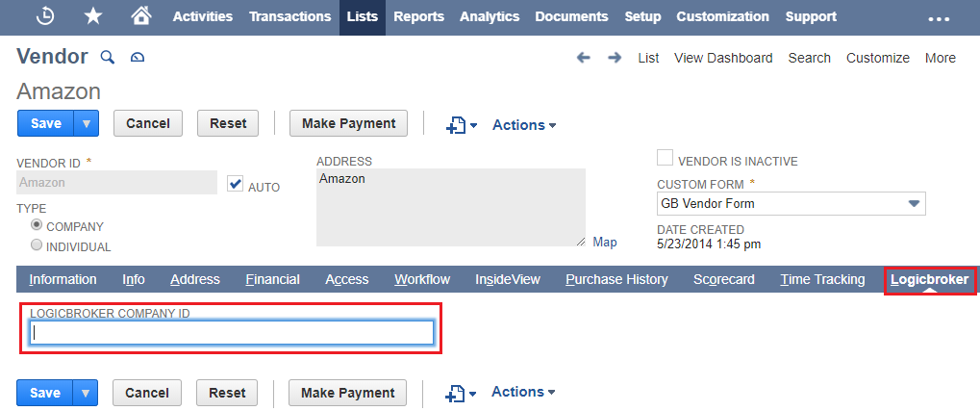Open the dashboard icon beside Vendor title
Screen dimensions: 980x411
coord(137,58)
